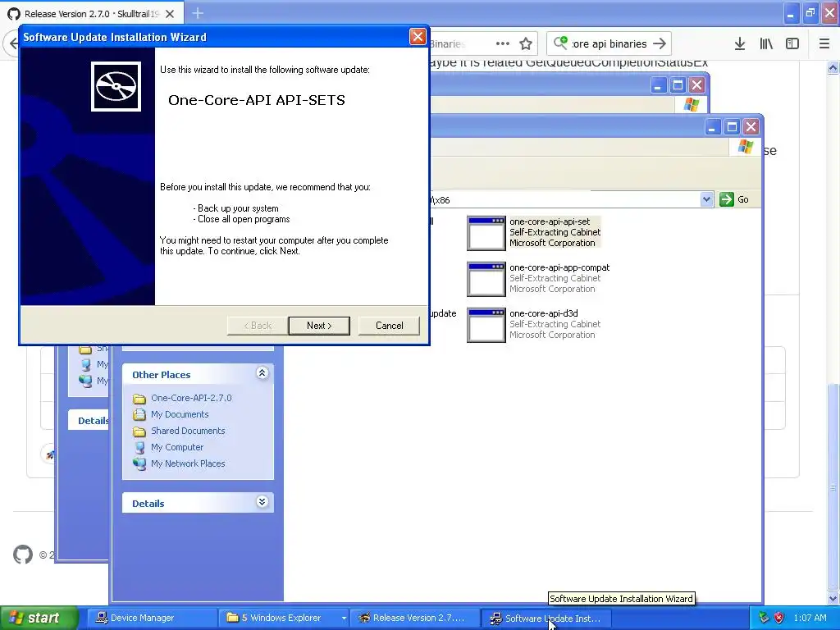Click the browser scrollbar up arrow

pyautogui.click(x=833, y=67)
